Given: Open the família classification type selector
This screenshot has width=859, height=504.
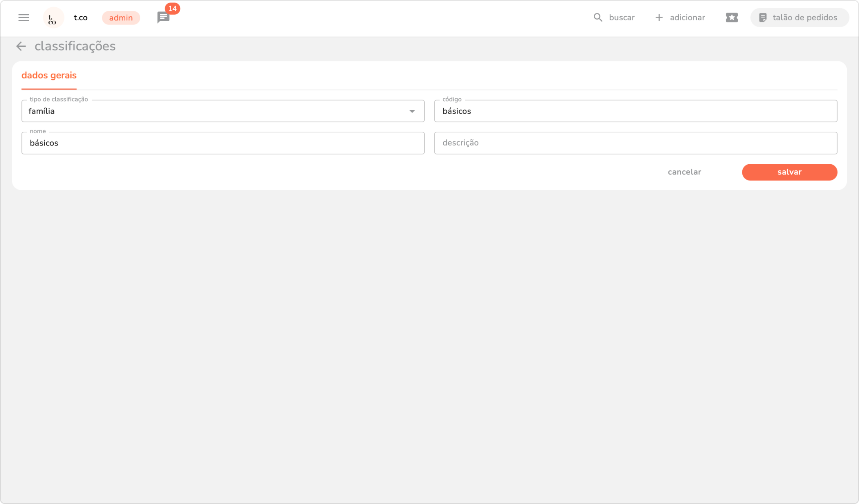Looking at the screenshot, I should coord(216,111).
